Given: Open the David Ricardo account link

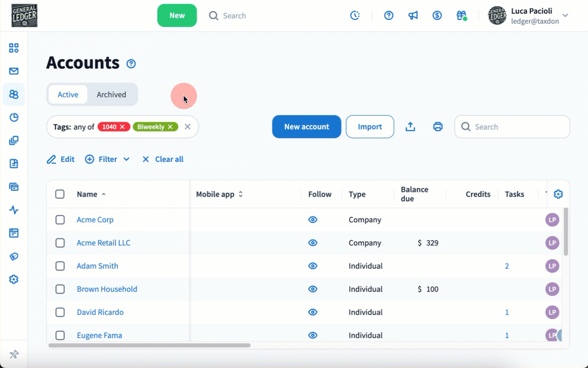Looking at the screenshot, I should [x=100, y=312].
